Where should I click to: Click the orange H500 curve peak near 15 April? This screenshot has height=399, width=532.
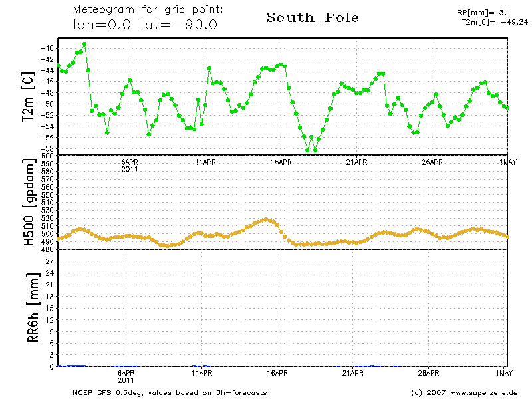266,219
